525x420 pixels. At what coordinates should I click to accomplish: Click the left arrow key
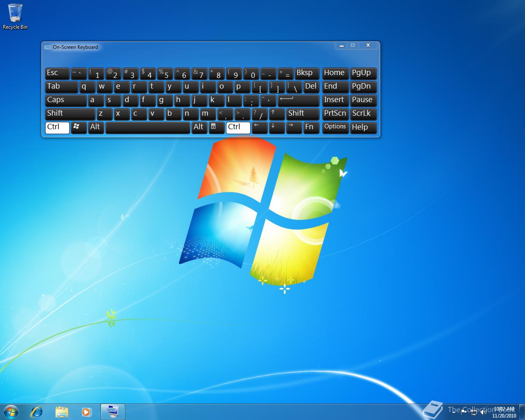[260, 128]
